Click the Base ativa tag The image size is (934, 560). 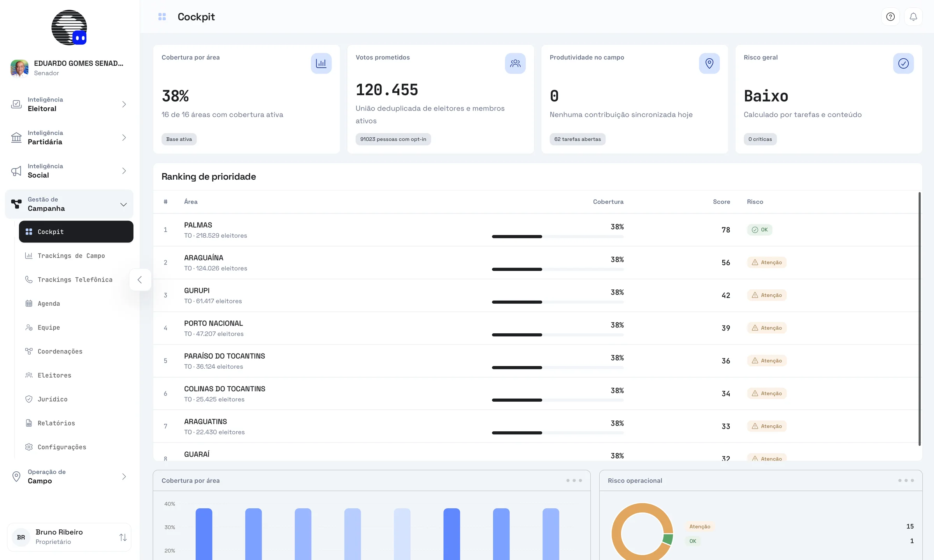[x=179, y=139]
